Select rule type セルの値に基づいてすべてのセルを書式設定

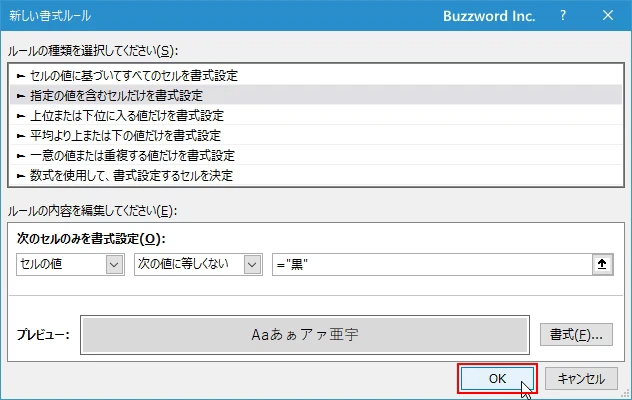tap(316, 75)
